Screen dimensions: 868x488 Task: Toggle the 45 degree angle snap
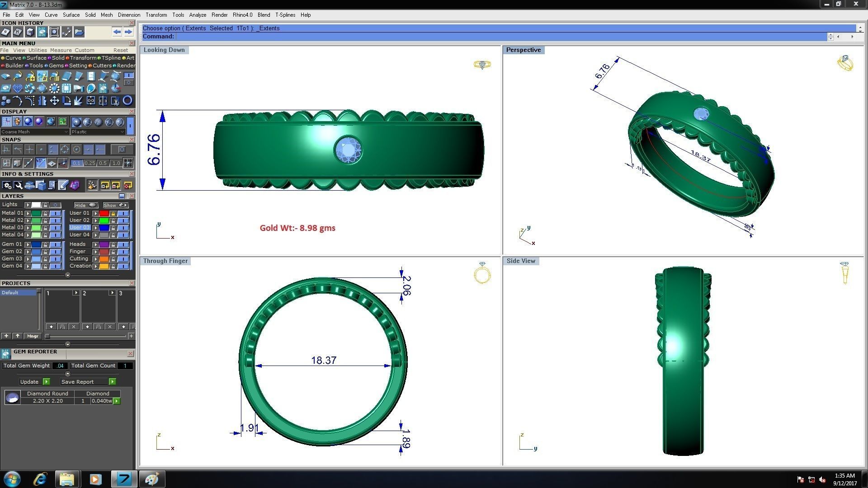pos(41,163)
